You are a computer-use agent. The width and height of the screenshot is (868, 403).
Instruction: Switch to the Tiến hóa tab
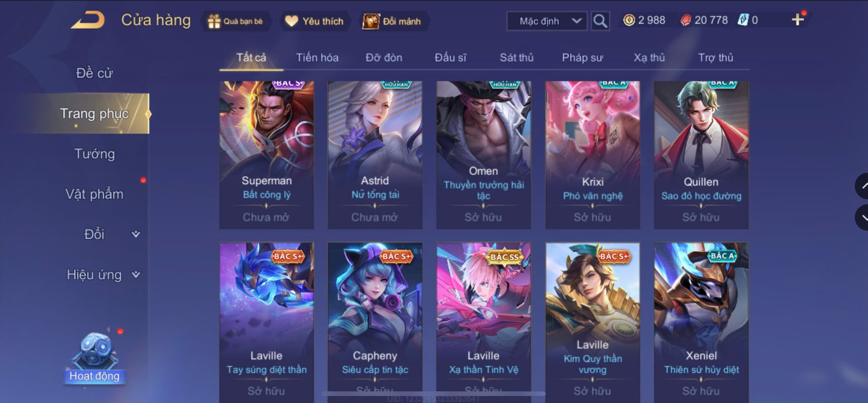(x=318, y=57)
